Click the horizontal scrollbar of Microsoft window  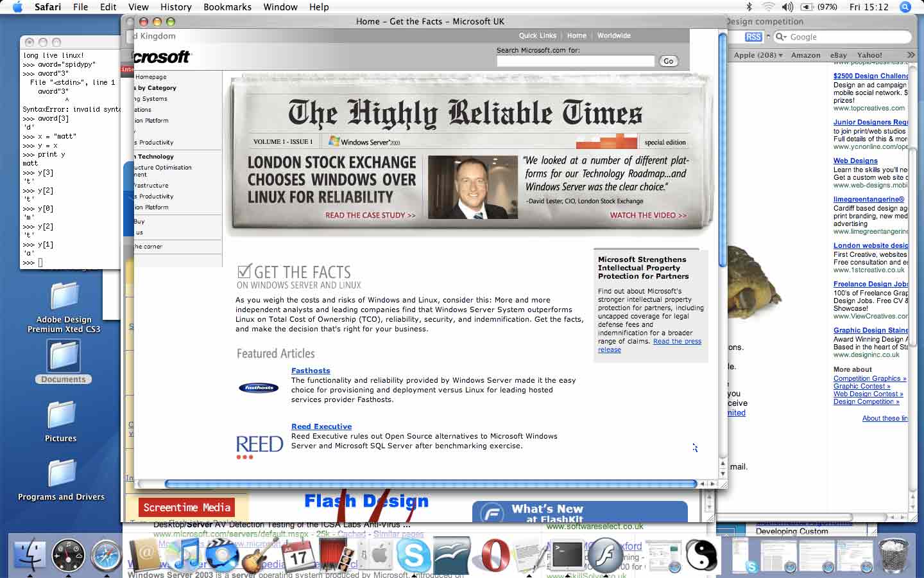(431, 484)
